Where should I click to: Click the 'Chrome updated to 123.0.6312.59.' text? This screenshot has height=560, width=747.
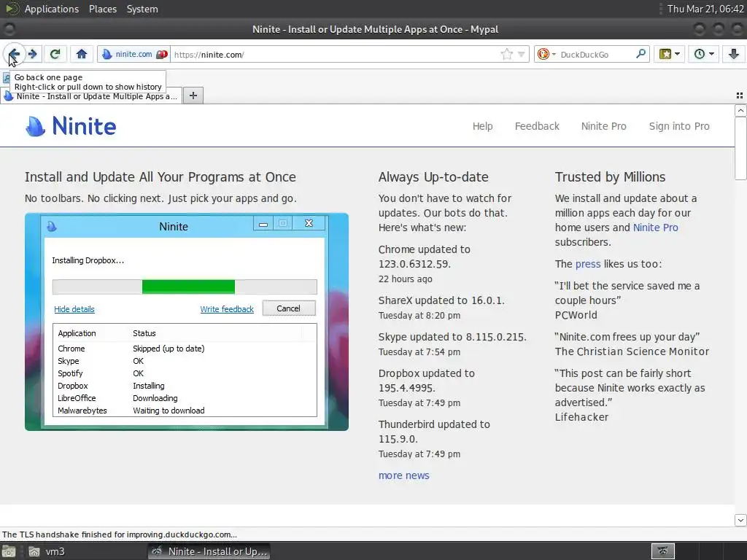click(x=425, y=257)
